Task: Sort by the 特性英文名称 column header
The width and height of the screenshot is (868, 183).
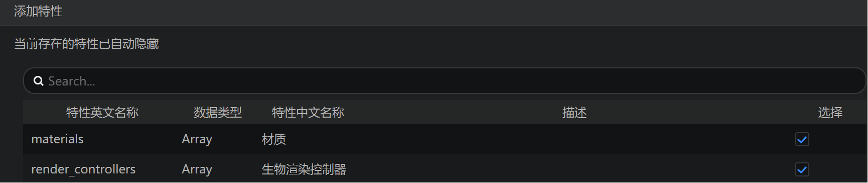Action: (102, 113)
